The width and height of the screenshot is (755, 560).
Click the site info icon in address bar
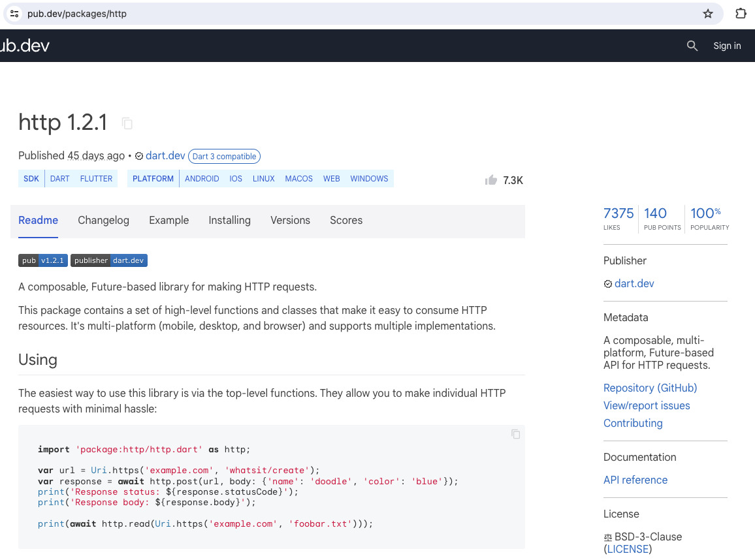(14, 14)
